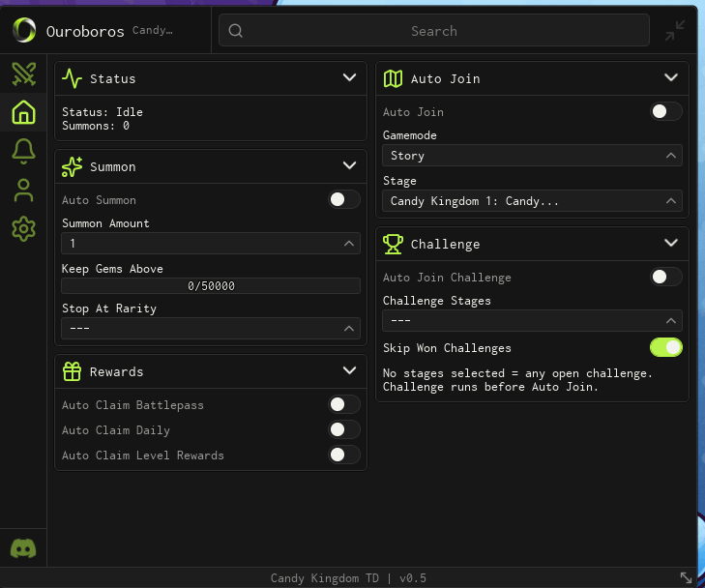Open the user profile sidebar tab
The width and height of the screenshot is (705, 588).
pos(23,191)
